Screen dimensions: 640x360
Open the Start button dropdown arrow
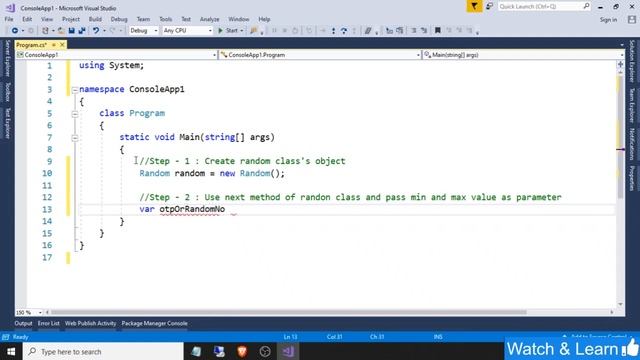[242, 31]
